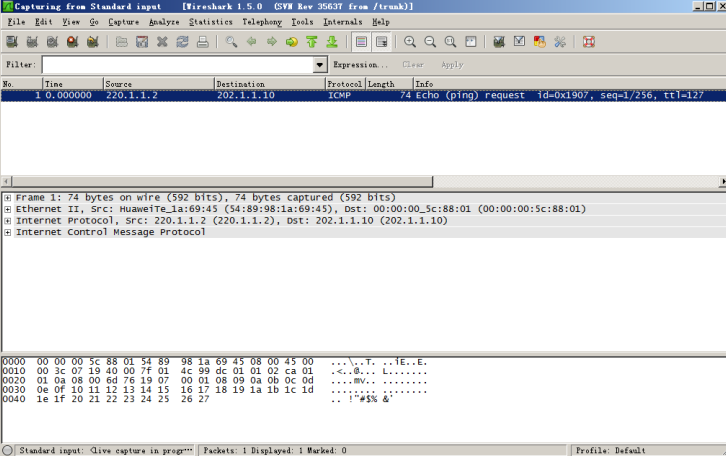This screenshot has height=456, width=726.
Task: Open the Statistics menu
Action: click(x=210, y=21)
